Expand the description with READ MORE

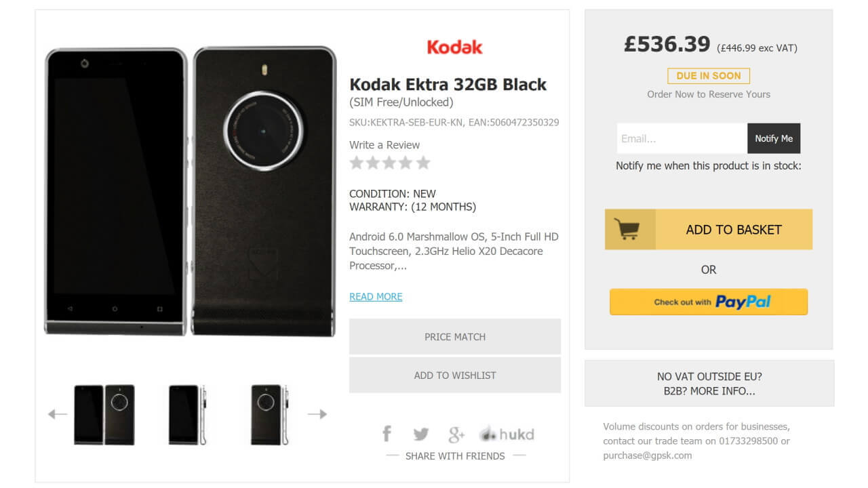(376, 297)
